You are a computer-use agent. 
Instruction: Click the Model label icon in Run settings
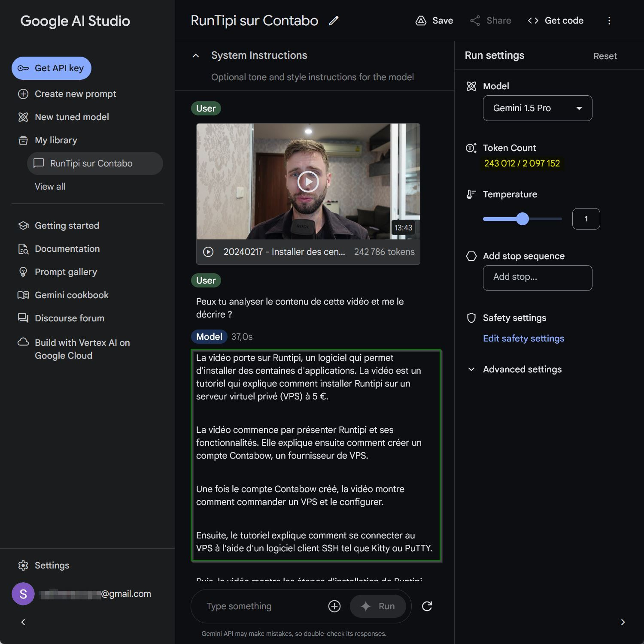[x=471, y=86]
